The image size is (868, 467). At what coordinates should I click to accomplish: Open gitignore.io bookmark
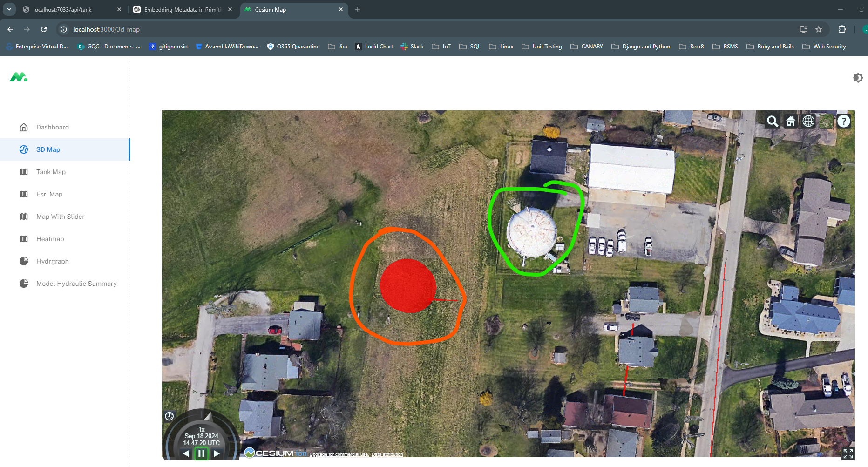(x=168, y=47)
